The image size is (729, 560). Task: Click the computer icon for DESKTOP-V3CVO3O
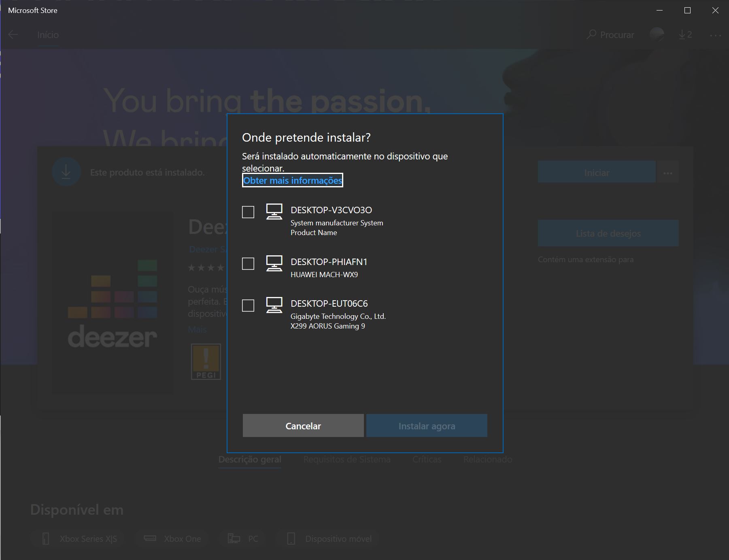[x=274, y=212]
